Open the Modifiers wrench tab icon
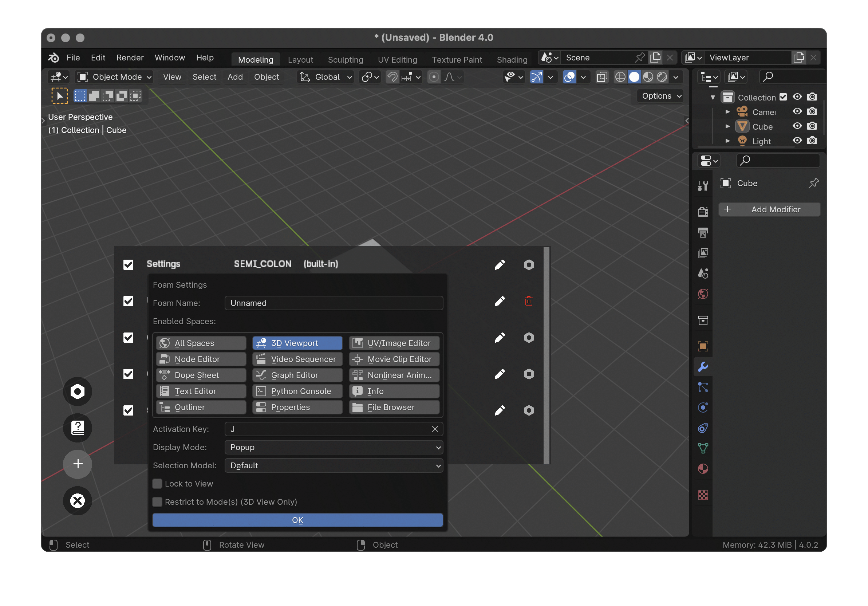 click(703, 367)
